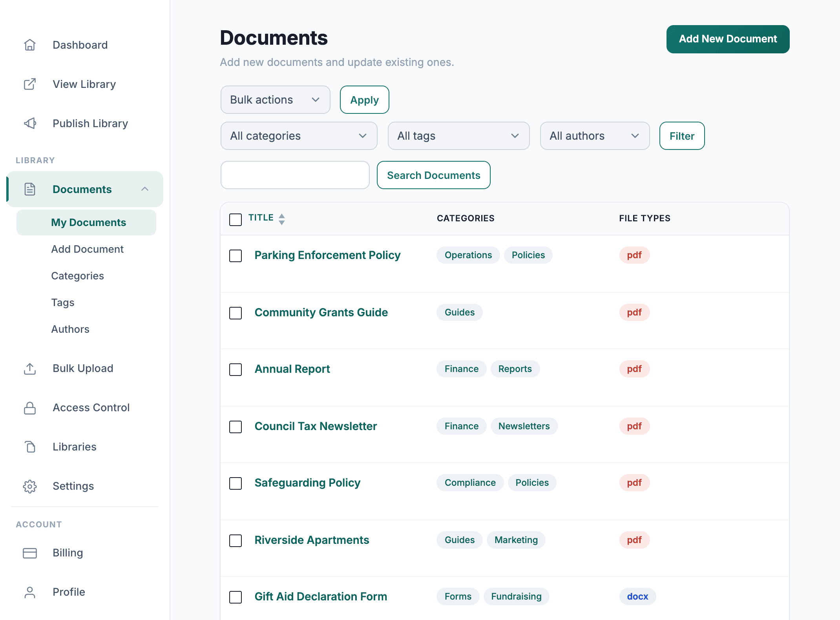Viewport: 840px width, 620px height.
Task: Click the Documents file icon in sidebar
Action: [x=30, y=189]
